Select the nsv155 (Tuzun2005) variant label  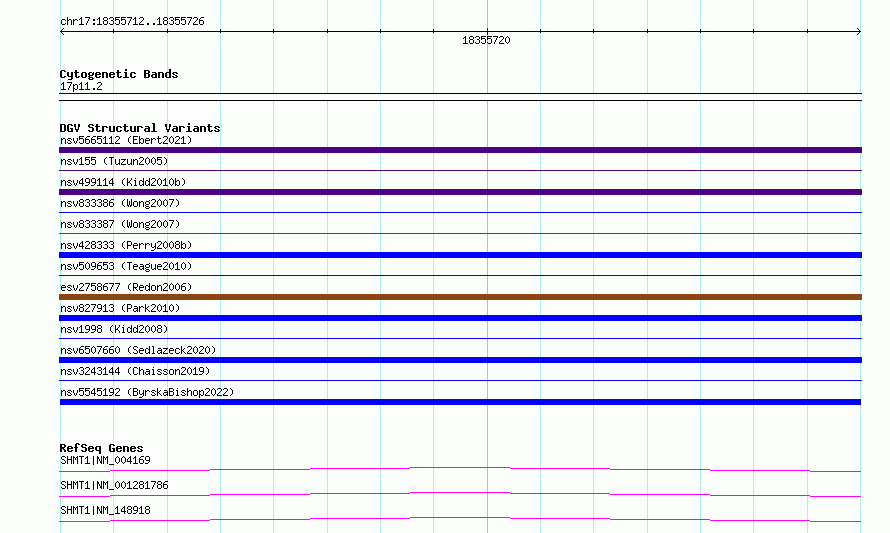114,161
